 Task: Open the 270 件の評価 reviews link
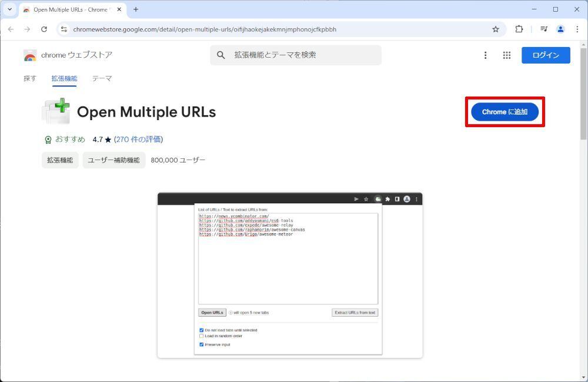pos(138,139)
